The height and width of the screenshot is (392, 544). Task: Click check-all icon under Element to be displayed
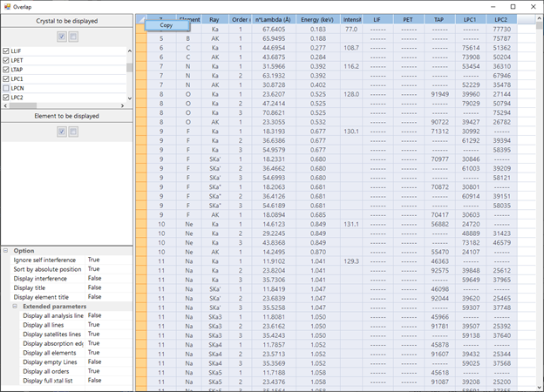pyautogui.click(x=60, y=131)
